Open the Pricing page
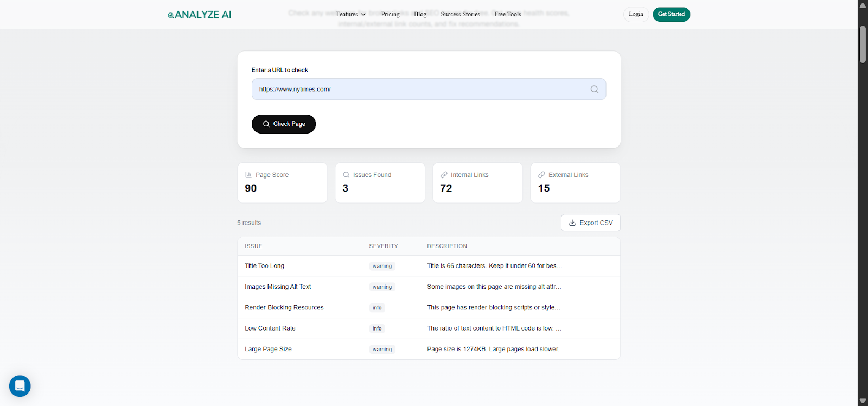868x406 pixels. point(390,15)
